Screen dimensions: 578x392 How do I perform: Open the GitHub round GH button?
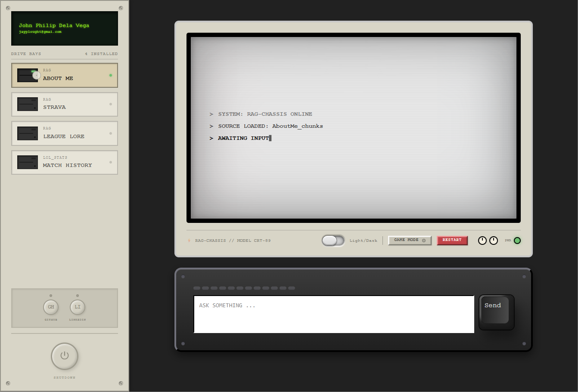pyautogui.click(x=51, y=307)
